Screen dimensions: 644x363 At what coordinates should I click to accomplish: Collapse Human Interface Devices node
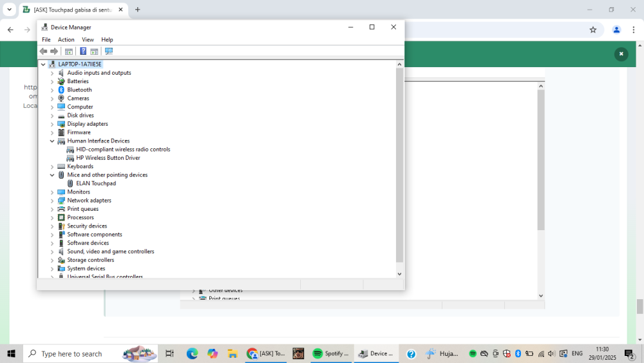(52, 141)
